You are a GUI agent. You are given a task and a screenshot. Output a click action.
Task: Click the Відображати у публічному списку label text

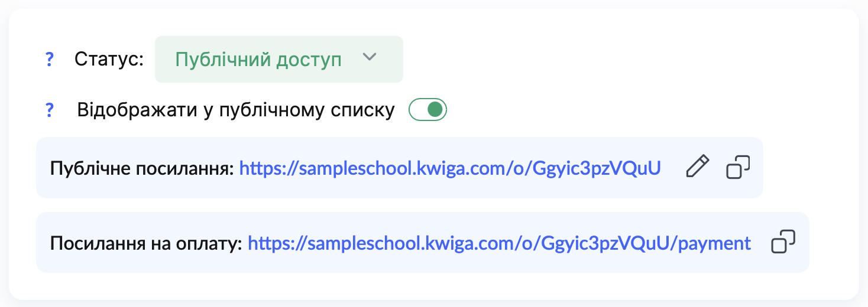[x=235, y=110]
